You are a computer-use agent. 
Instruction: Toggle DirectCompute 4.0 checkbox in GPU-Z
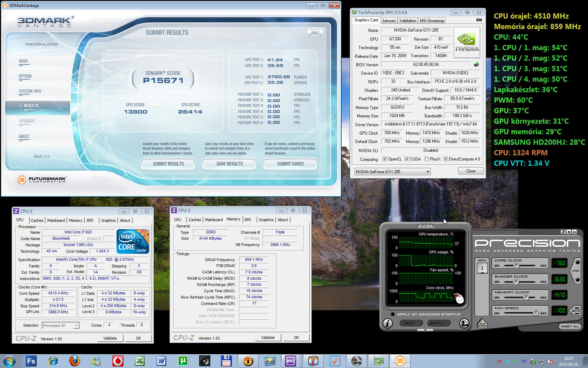point(446,159)
